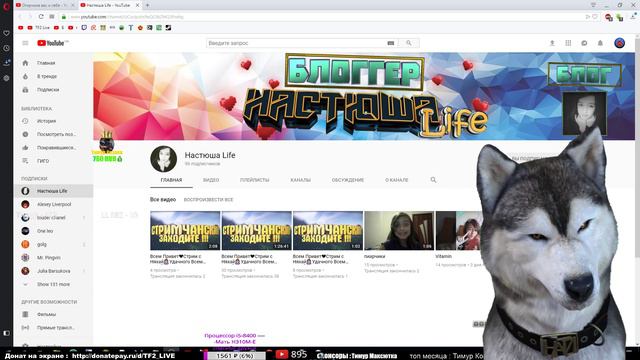The image size is (640, 360).
Task: Select golg subscription
Action: click(x=53, y=244)
